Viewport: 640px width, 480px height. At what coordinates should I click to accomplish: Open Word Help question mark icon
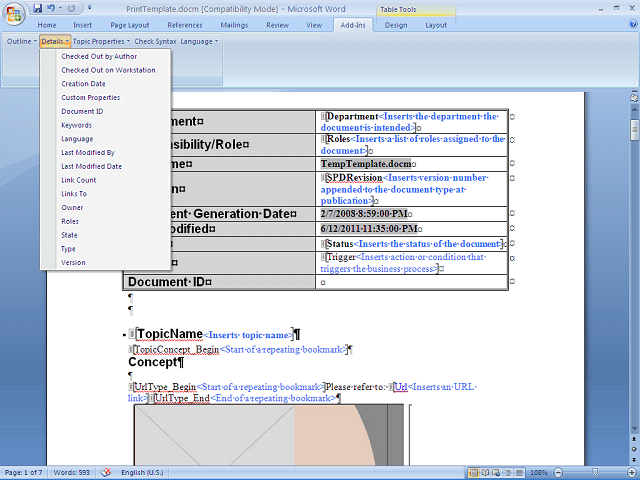point(633,24)
